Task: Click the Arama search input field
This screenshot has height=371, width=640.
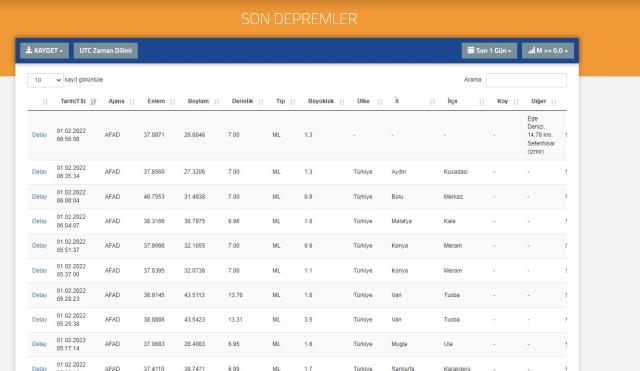Action: 526,80
